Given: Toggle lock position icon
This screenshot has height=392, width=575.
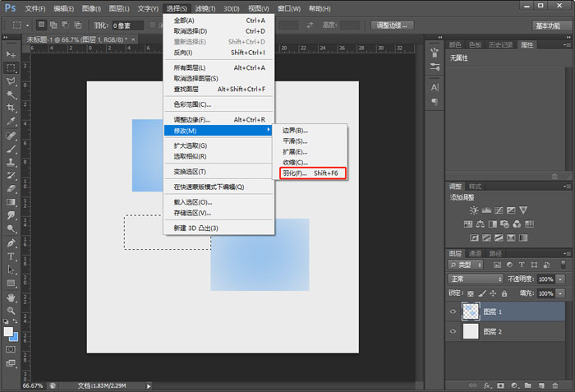Looking at the screenshot, I should (x=493, y=293).
